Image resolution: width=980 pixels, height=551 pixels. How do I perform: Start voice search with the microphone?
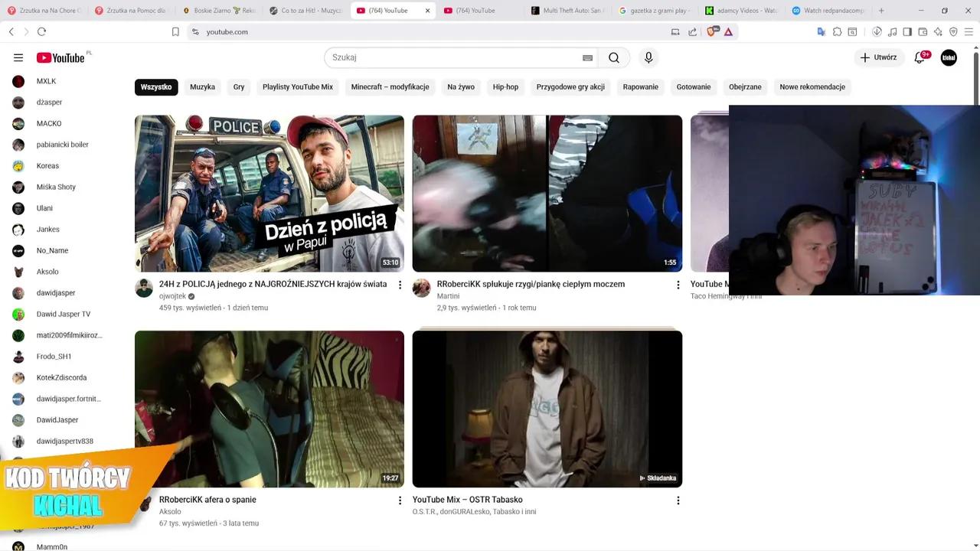click(648, 57)
